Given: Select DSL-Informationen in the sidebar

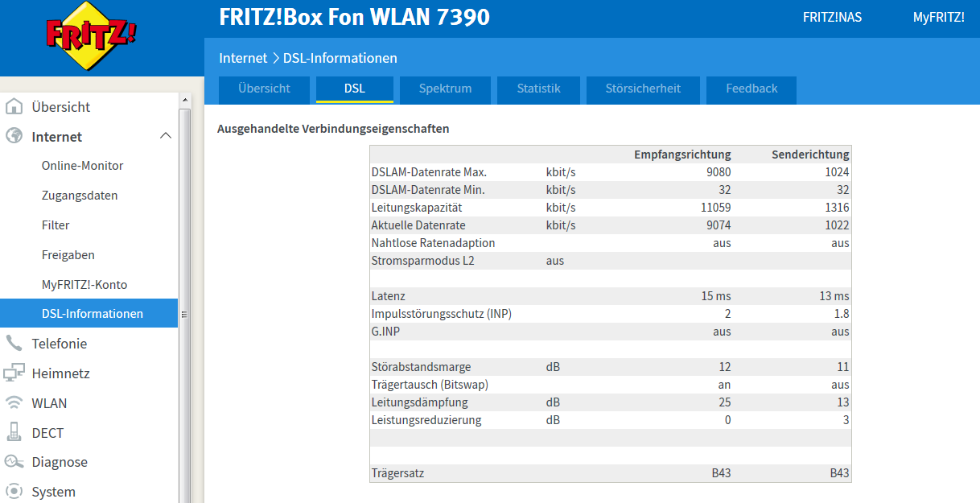Looking at the screenshot, I should [89, 314].
